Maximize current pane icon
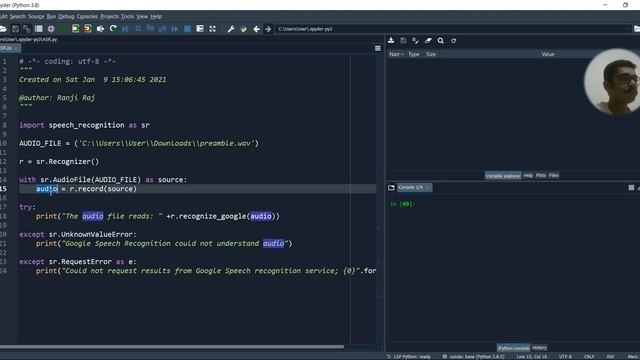640x360 pixels. (200, 29)
